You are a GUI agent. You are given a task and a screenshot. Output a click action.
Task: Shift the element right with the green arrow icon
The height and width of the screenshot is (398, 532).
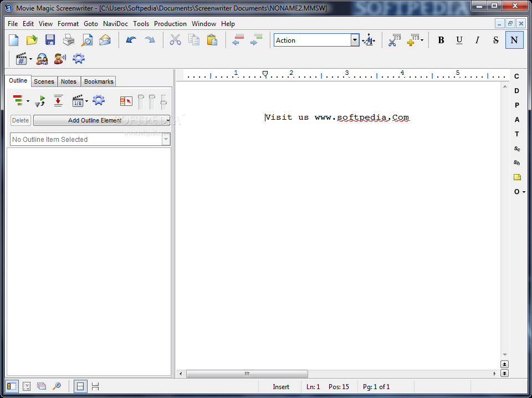[256, 40]
